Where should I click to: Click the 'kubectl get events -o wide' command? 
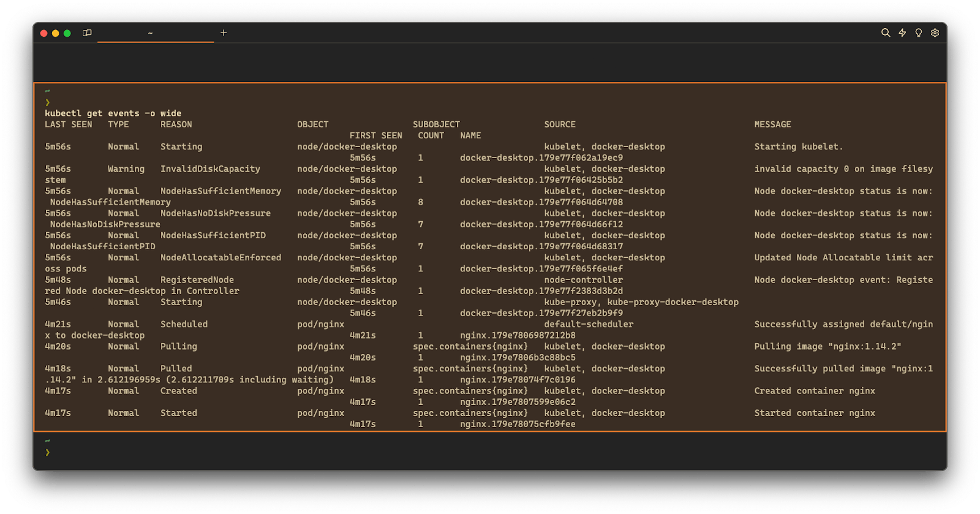pyautogui.click(x=113, y=113)
